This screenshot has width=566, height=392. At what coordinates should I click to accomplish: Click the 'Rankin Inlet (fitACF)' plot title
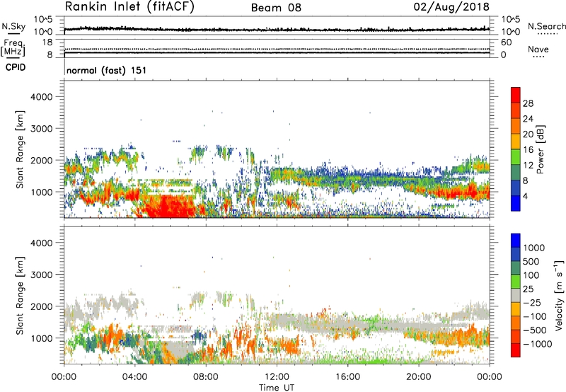(x=129, y=6)
